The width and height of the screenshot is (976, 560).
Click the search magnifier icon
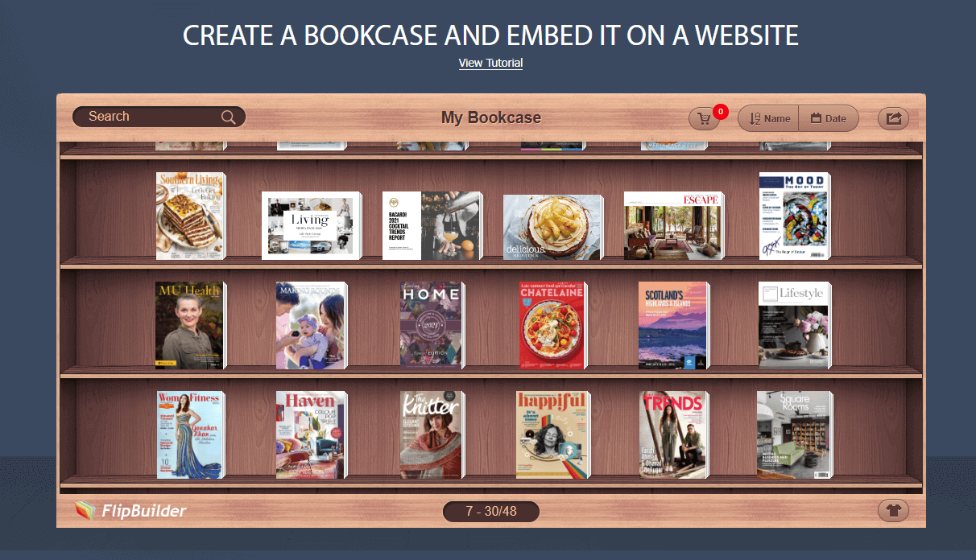[x=229, y=117]
